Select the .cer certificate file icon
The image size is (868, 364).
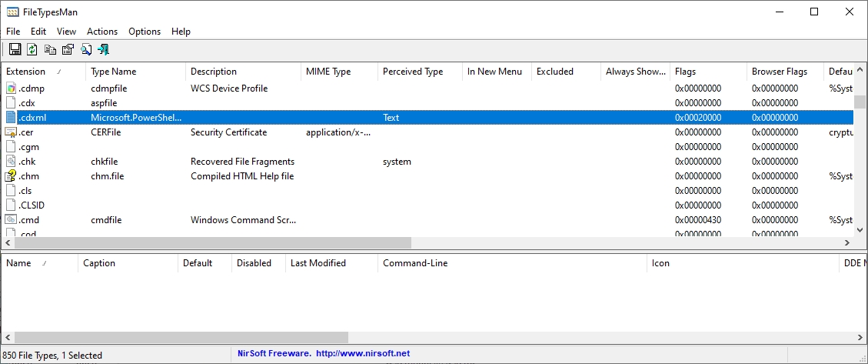[x=11, y=132]
